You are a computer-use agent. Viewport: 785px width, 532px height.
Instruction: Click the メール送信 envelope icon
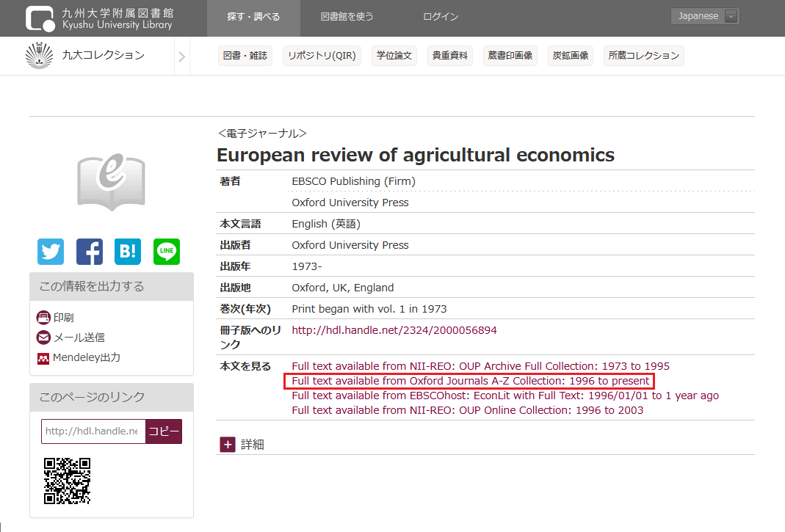coord(43,338)
